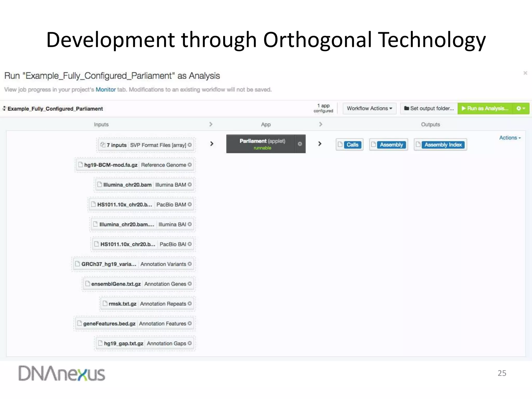The width and height of the screenshot is (532, 399).
Task: Click the App column header
Action: [266, 125]
